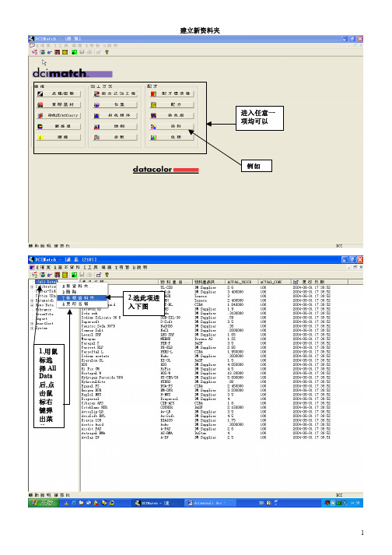Screen dimensions: 392x555
Task: Open the 檔案 menu in the upper DCIMatch window
Action: click(x=44, y=46)
